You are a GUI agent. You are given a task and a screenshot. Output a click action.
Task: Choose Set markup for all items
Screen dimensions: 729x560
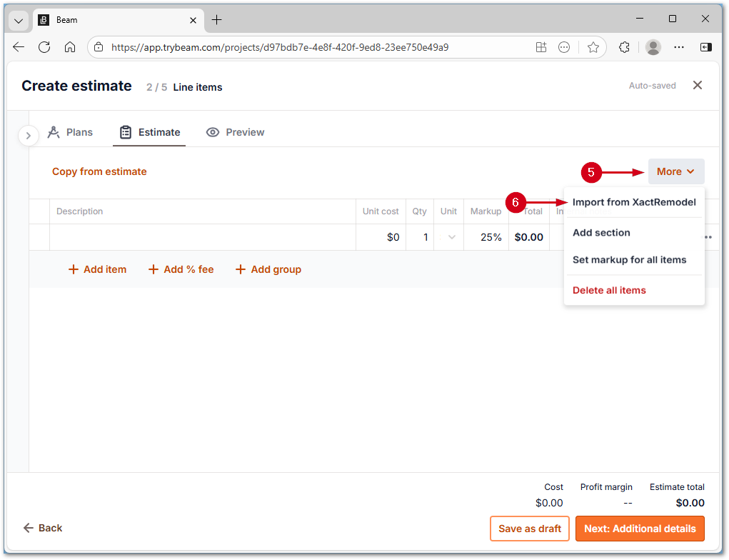tap(629, 260)
